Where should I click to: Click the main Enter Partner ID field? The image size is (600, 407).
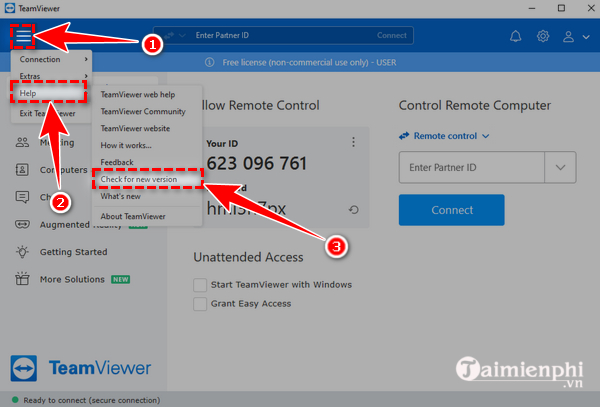[x=471, y=167]
